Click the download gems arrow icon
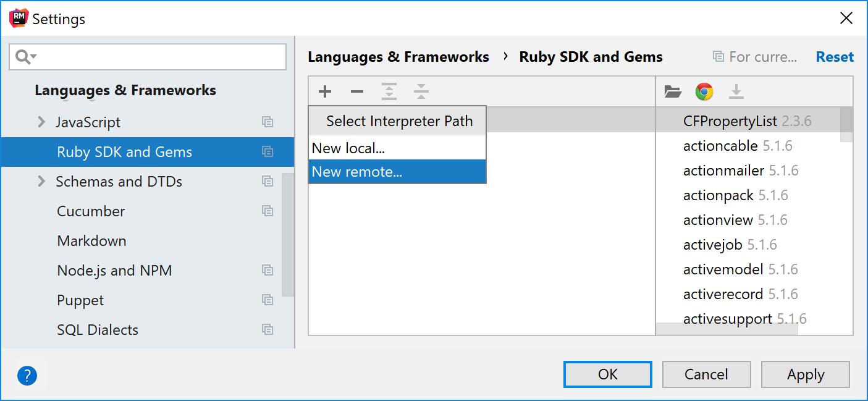Viewport: 868px width, 401px height. point(736,92)
